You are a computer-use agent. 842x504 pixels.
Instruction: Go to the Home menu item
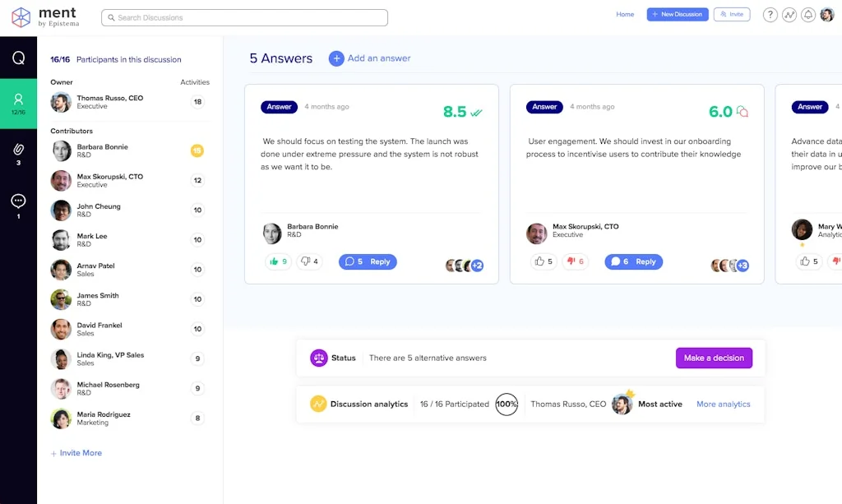click(625, 15)
